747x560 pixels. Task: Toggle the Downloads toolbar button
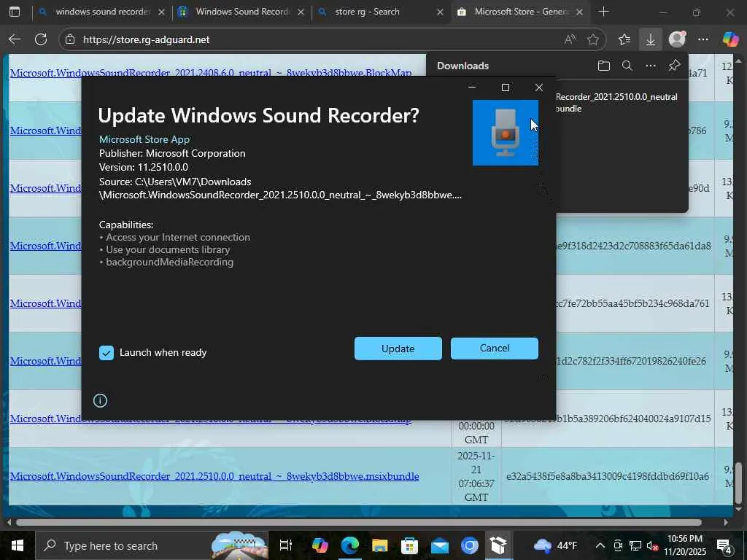point(650,39)
